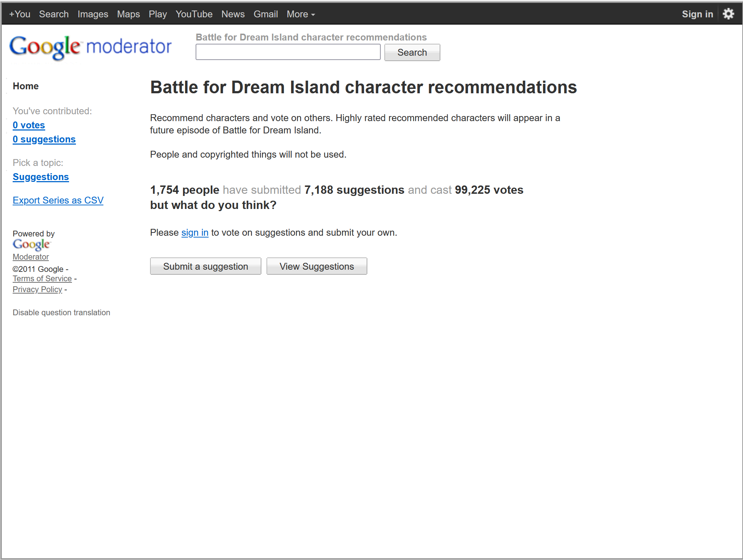Image resolution: width=743 pixels, height=560 pixels.
Task: Click Sign in at top right
Action: [x=697, y=14]
